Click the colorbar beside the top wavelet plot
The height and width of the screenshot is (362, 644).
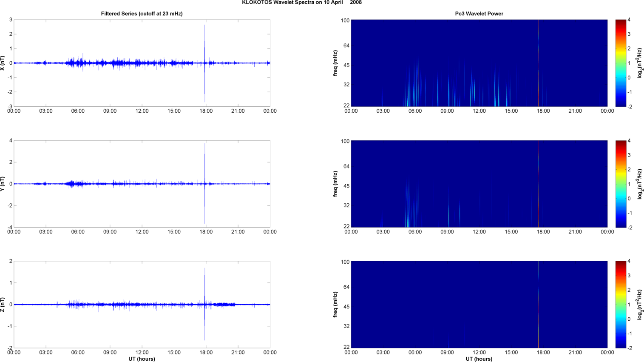(x=621, y=63)
